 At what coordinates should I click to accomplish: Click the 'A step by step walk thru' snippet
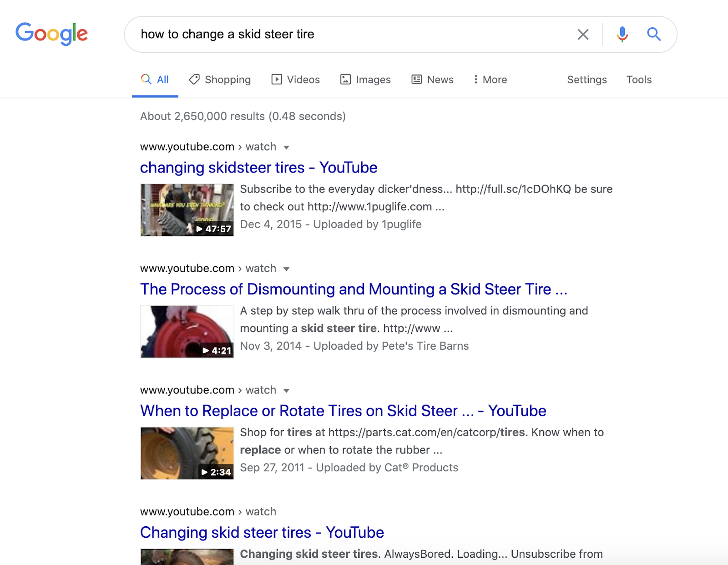(414, 319)
